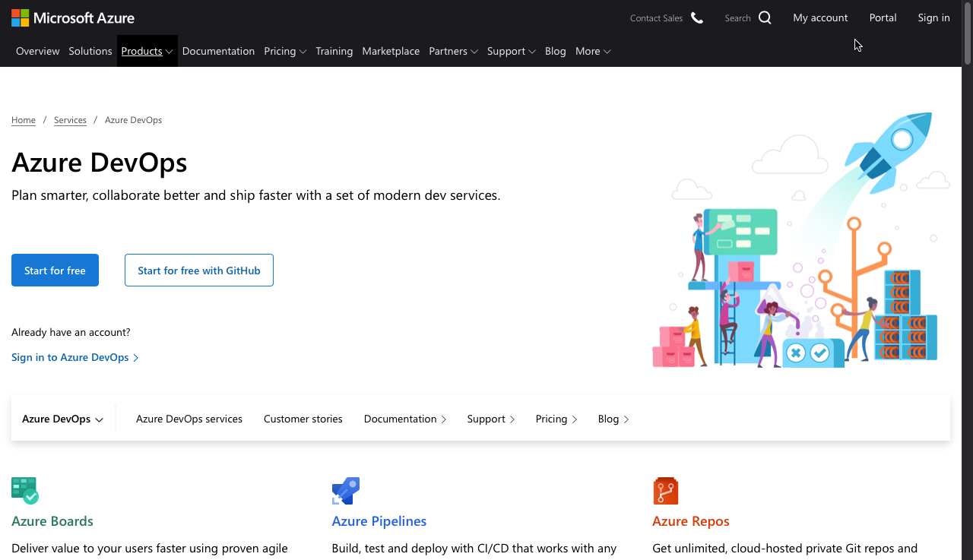Viewport: 973px width, 560px height.
Task: Go to the Training menu item
Action: click(x=334, y=51)
